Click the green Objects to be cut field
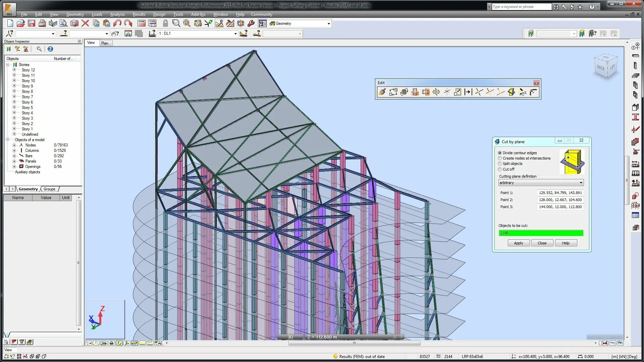 (541, 233)
